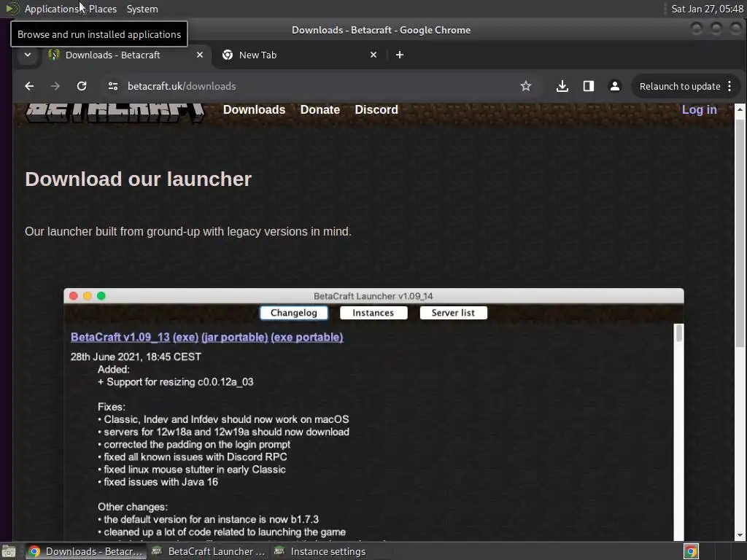Open the Applications menu
Viewport: 747px width, 560px height.
(x=52, y=9)
